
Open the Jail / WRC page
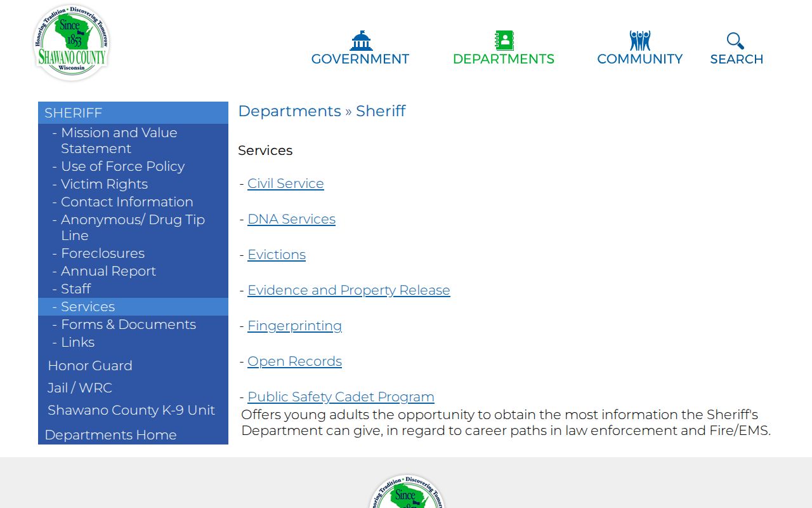pos(80,388)
